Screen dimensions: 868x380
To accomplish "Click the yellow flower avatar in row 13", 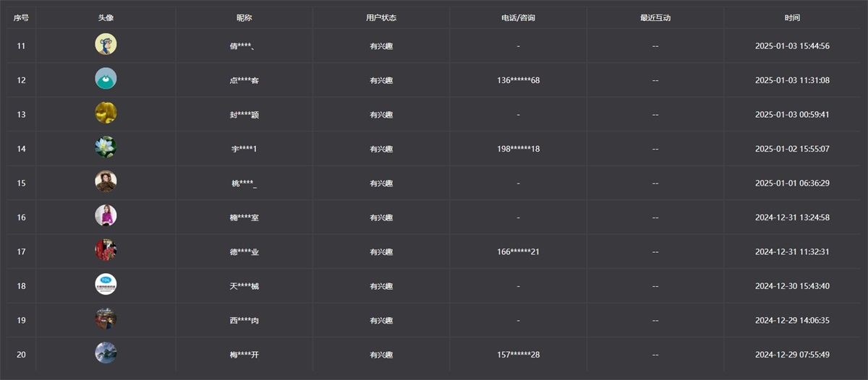I will [106, 113].
